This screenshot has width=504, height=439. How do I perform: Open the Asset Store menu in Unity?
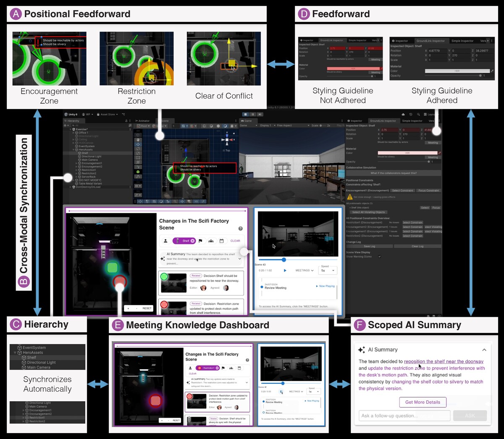[x=108, y=114]
